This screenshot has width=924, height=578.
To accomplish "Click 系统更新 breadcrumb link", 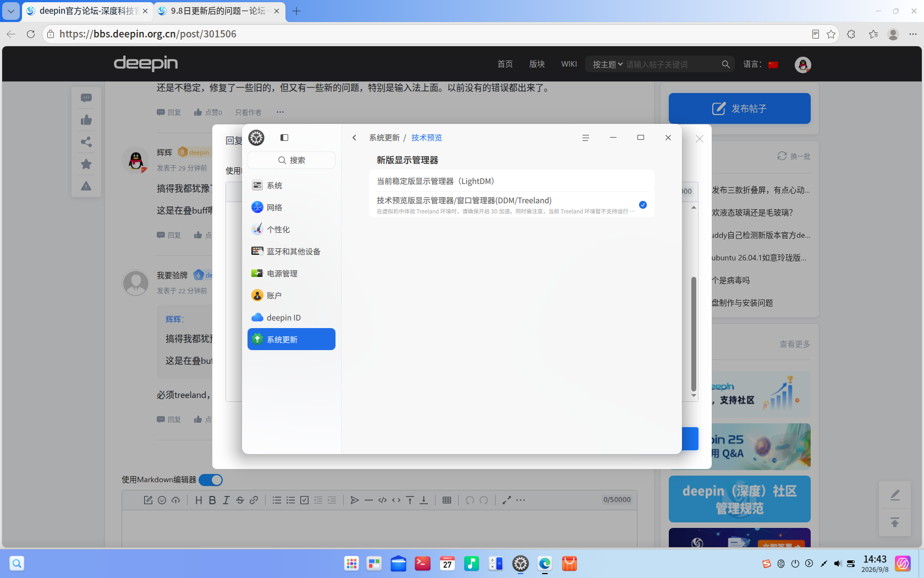I will pos(384,138).
